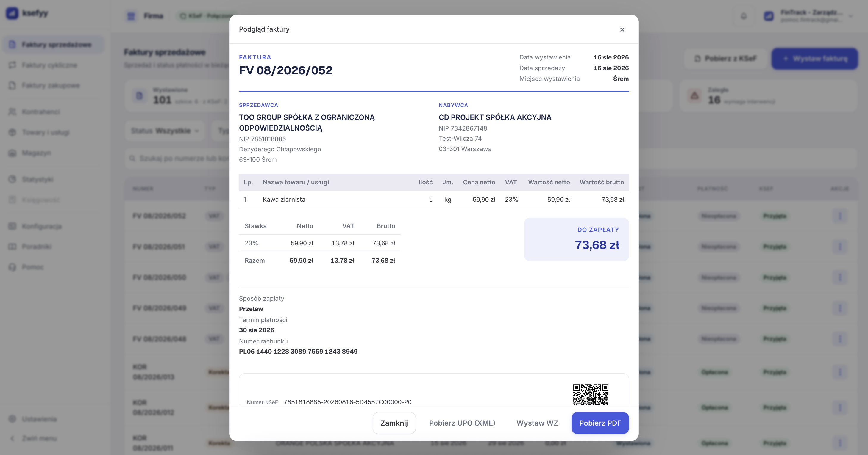This screenshot has width=868, height=455.
Task: Click the Faktury sprzedażowe sidebar icon
Action: click(x=12, y=44)
